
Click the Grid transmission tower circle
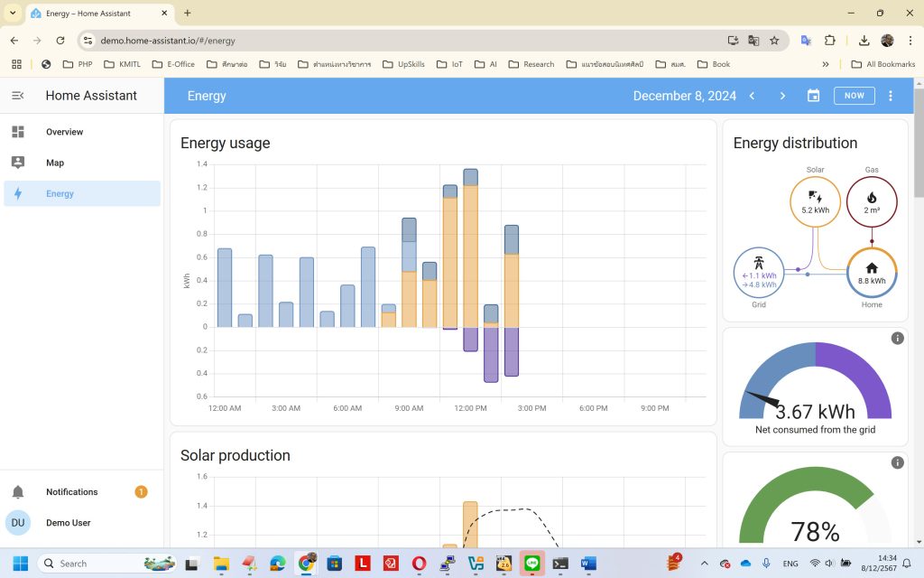coord(759,273)
